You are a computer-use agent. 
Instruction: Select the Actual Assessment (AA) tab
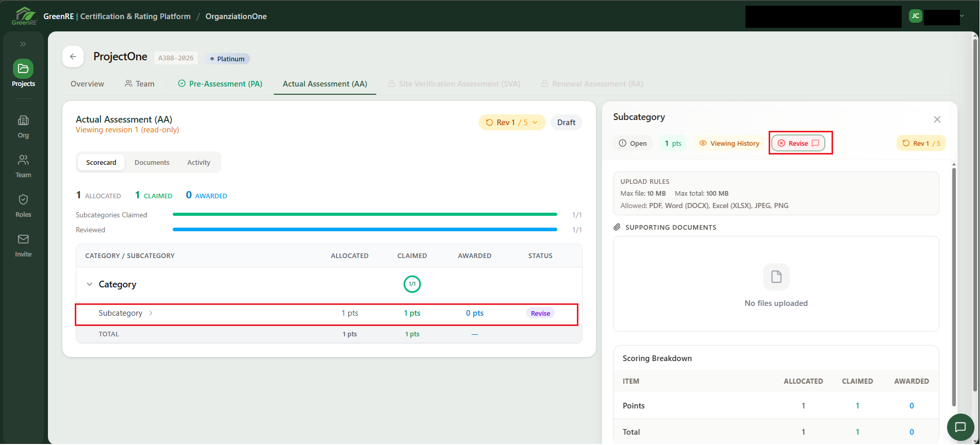tap(325, 84)
